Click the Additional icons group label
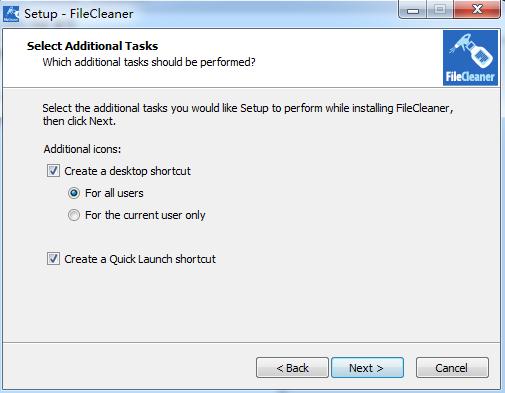The image size is (505, 393). click(x=82, y=149)
